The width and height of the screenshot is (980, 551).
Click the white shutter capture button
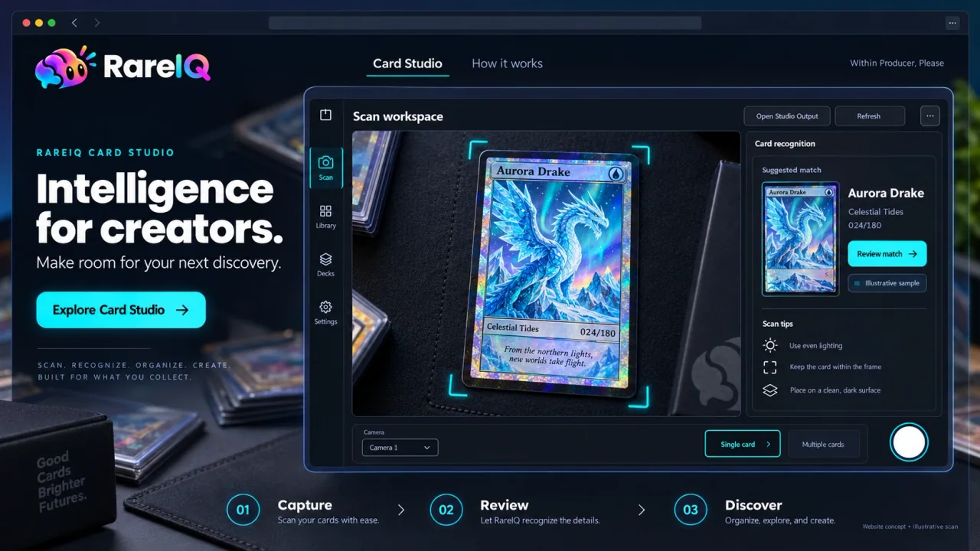coord(909,442)
